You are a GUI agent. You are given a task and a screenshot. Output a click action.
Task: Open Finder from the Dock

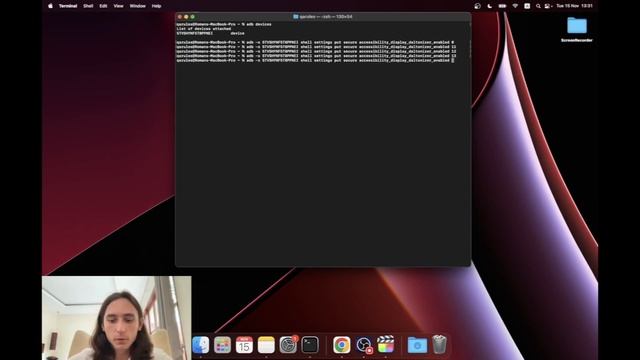click(x=201, y=345)
